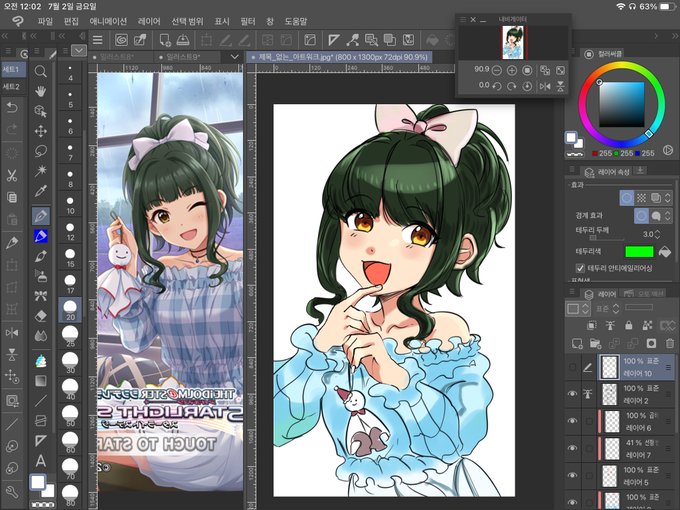The height and width of the screenshot is (510, 680).
Task: Select the Move layer arrows tool
Action: 40,131
